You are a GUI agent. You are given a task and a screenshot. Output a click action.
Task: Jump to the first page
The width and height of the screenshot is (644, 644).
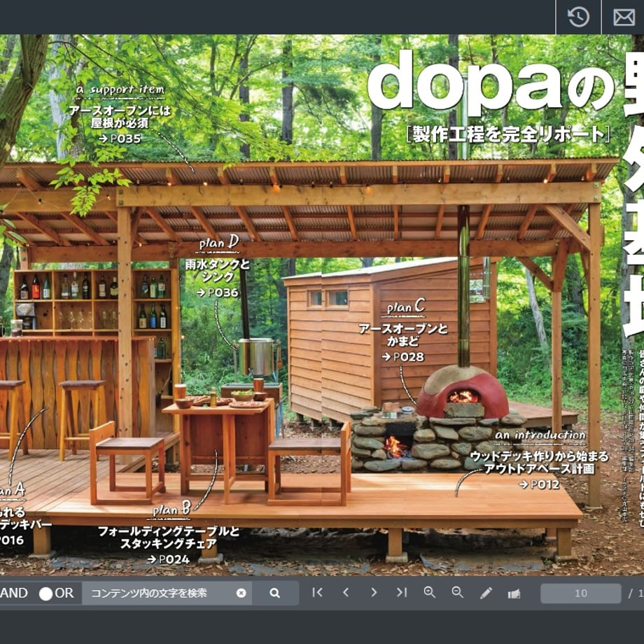pos(318,592)
